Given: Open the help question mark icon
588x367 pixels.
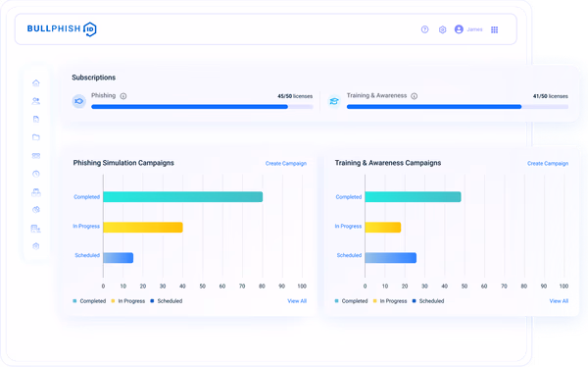Looking at the screenshot, I should (424, 29).
